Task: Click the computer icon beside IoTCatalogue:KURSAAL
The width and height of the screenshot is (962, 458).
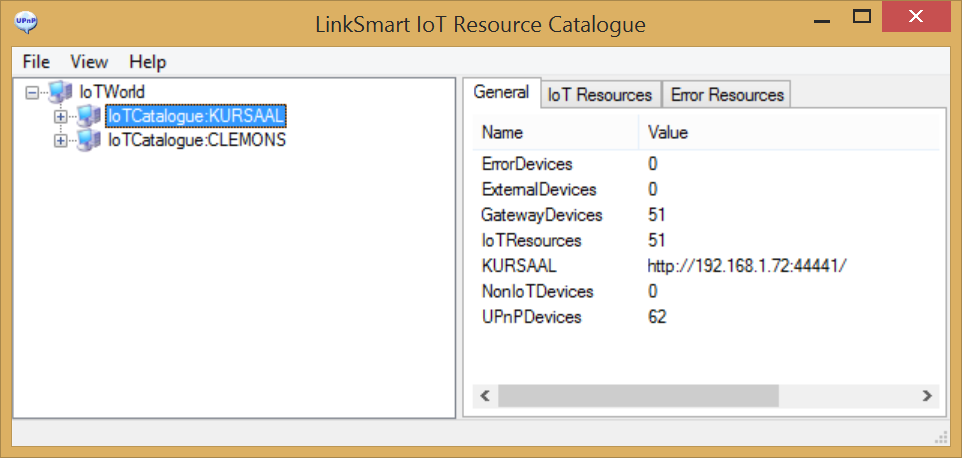Action: [x=89, y=116]
